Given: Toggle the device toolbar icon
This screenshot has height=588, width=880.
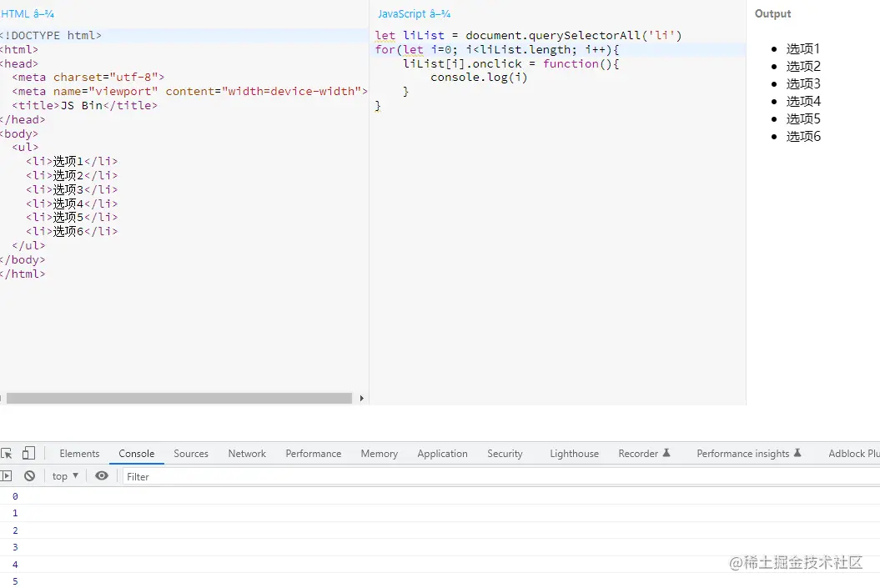Looking at the screenshot, I should (28, 453).
